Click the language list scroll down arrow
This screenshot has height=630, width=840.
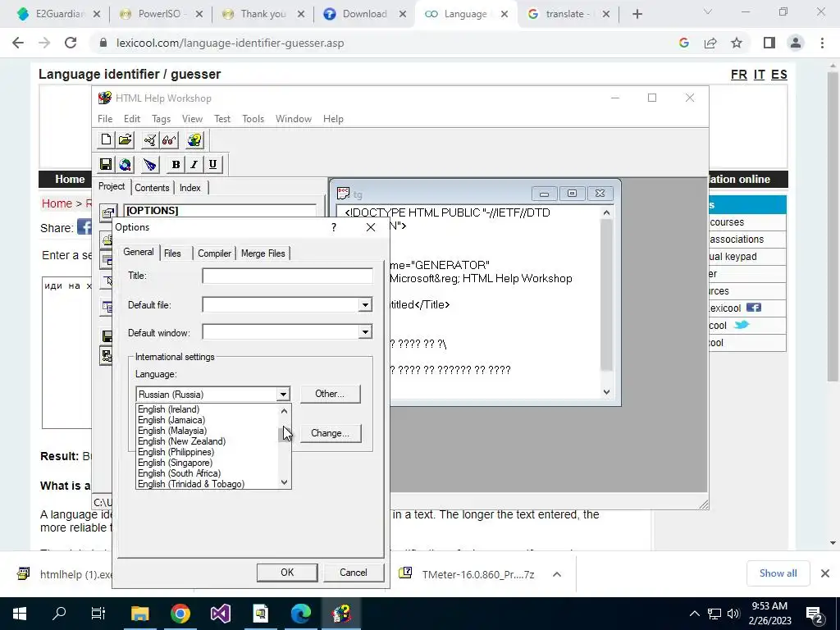pos(285,482)
